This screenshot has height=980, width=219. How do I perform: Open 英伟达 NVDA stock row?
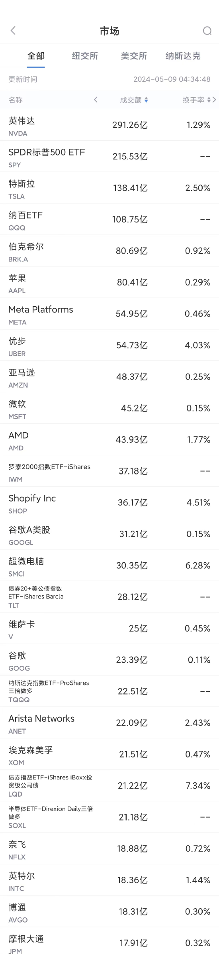click(x=109, y=125)
